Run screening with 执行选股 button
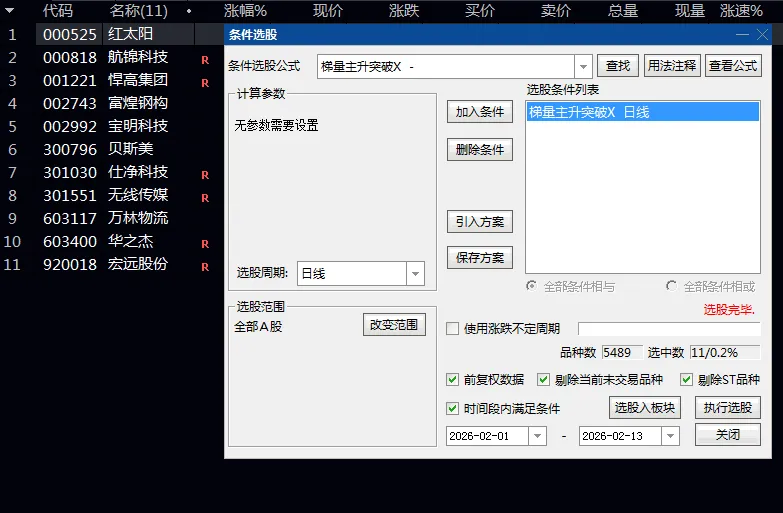The image size is (783, 513). [728, 408]
